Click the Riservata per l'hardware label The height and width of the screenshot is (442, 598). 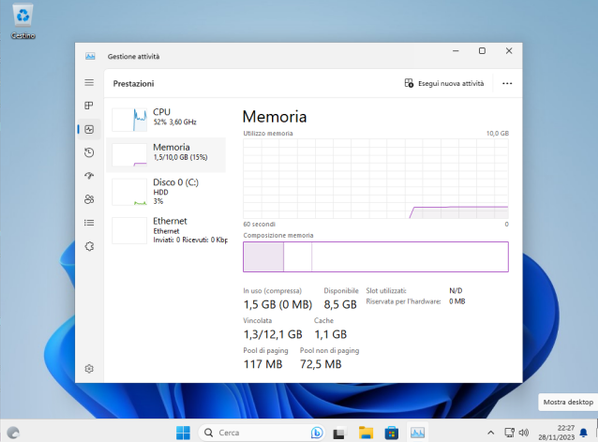click(403, 301)
